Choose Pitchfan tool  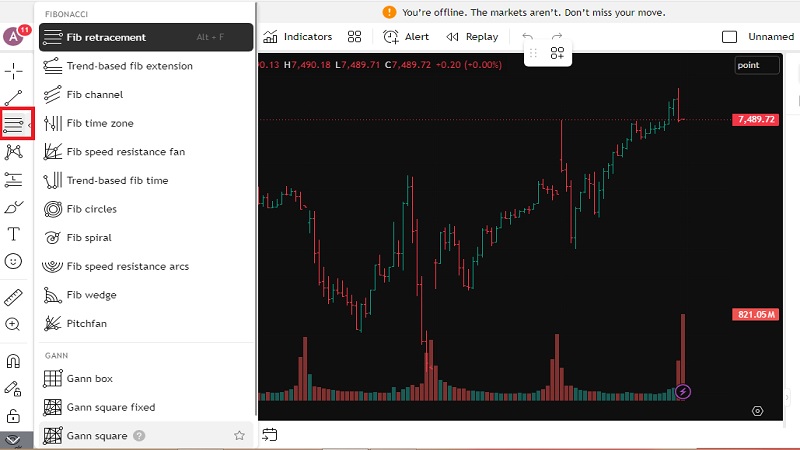tap(146, 323)
